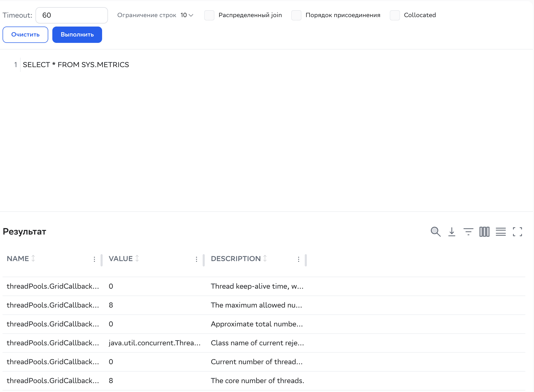Viewport: 534px width, 392px height.
Task: Open row limit dropdown showing 10
Action: point(187,15)
